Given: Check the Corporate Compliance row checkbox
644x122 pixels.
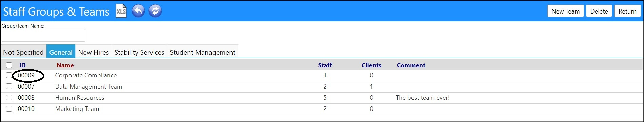Looking at the screenshot, I should point(9,75).
